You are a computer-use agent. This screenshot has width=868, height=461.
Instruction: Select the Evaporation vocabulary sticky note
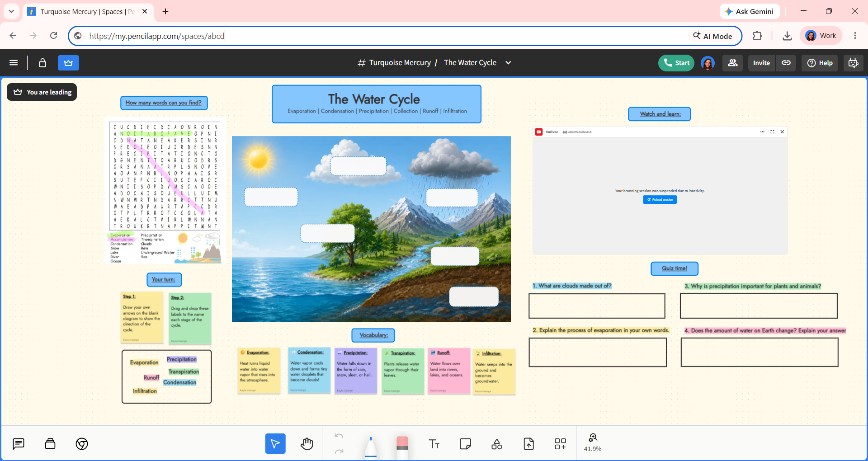[259, 371]
